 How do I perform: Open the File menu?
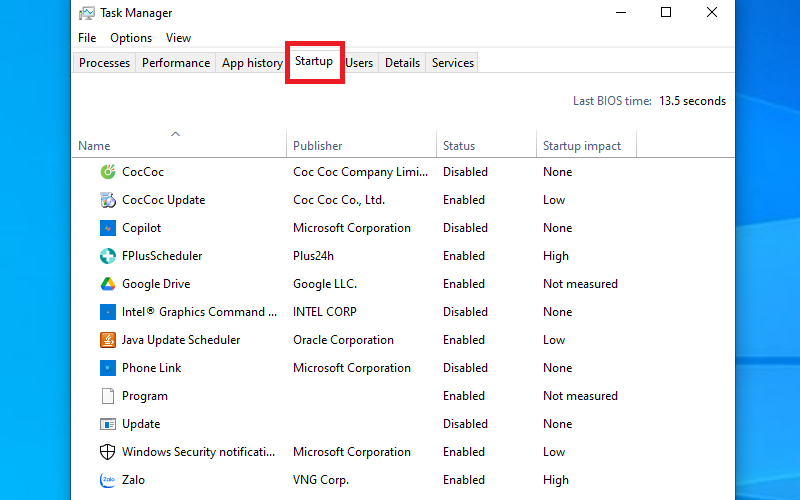tap(87, 38)
